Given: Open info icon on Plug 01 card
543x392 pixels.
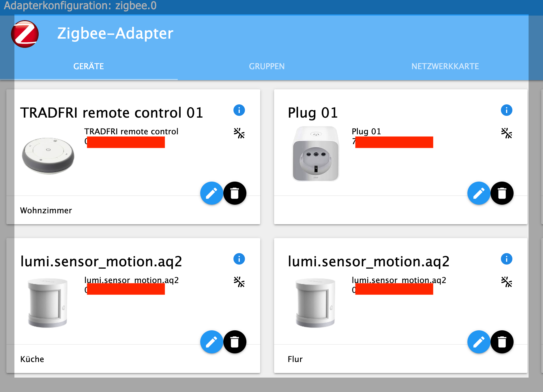Looking at the screenshot, I should [x=506, y=110].
